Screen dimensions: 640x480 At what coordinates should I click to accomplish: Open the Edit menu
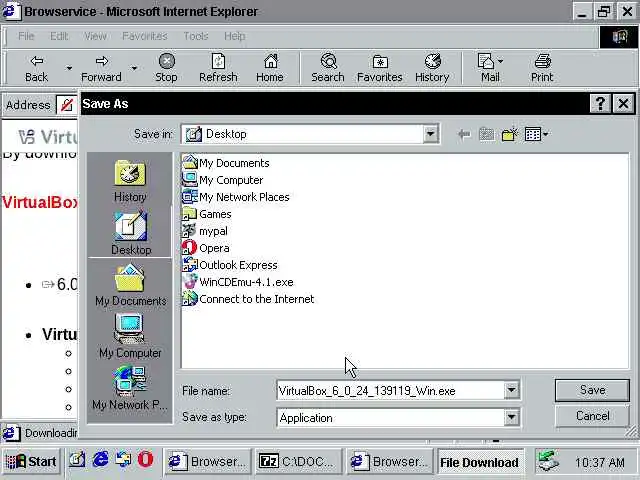click(x=59, y=36)
